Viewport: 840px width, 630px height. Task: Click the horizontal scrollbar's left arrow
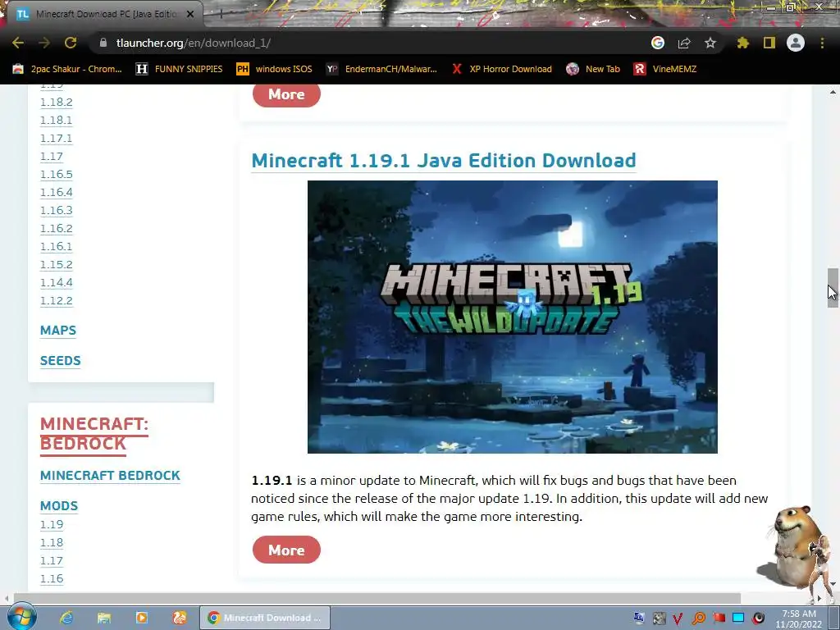tap(7, 598)
